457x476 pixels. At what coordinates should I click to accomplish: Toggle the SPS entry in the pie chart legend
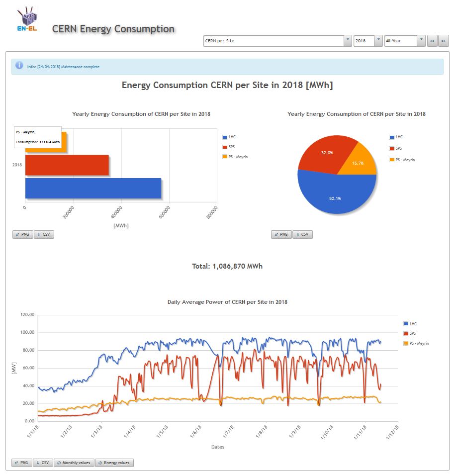(x=396, y=148)
